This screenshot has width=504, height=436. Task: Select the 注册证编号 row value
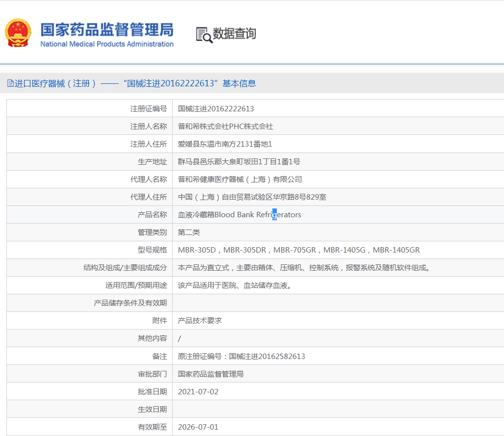click(x=216, y=108)
